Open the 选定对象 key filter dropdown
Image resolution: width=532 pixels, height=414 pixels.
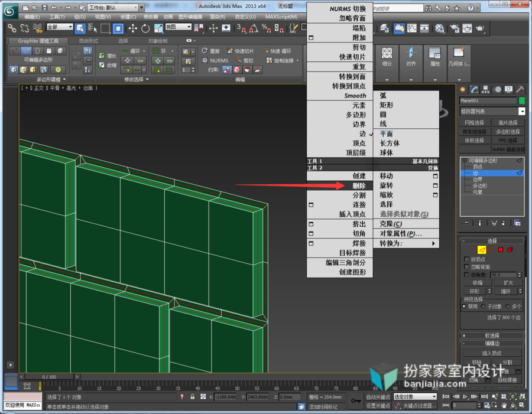(415, 396)
